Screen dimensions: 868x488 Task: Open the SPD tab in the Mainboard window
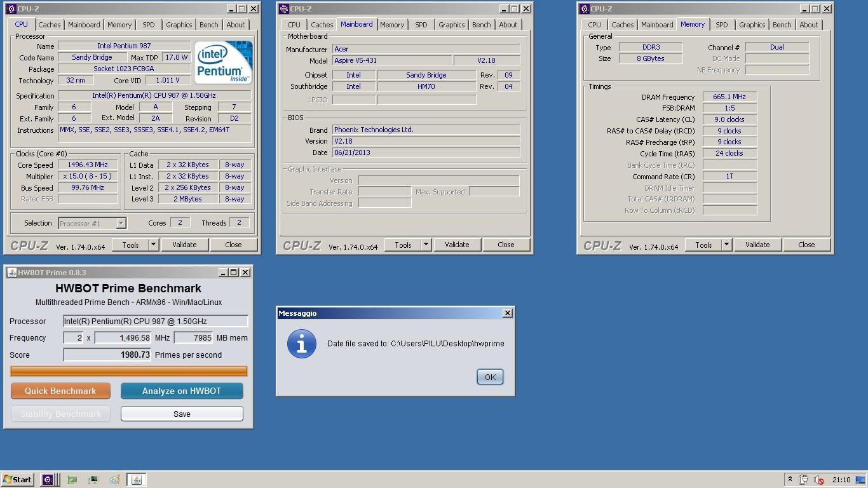click(421, 25)
